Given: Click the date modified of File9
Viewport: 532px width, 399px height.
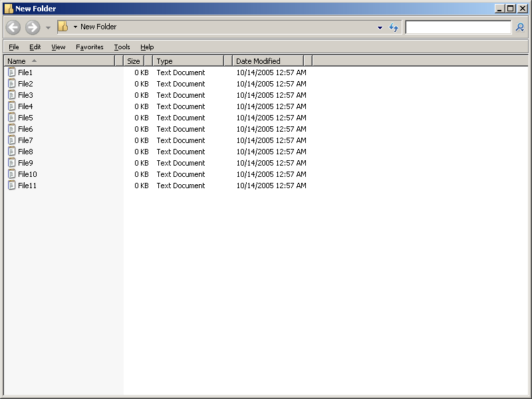Looking at the screenshot, I should pyautogui.click(x=271, y=163).
